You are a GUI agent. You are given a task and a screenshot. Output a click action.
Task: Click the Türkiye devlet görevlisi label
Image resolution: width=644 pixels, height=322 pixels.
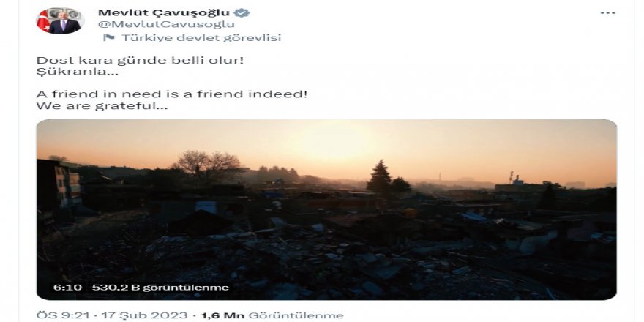(x=201, y=38)
